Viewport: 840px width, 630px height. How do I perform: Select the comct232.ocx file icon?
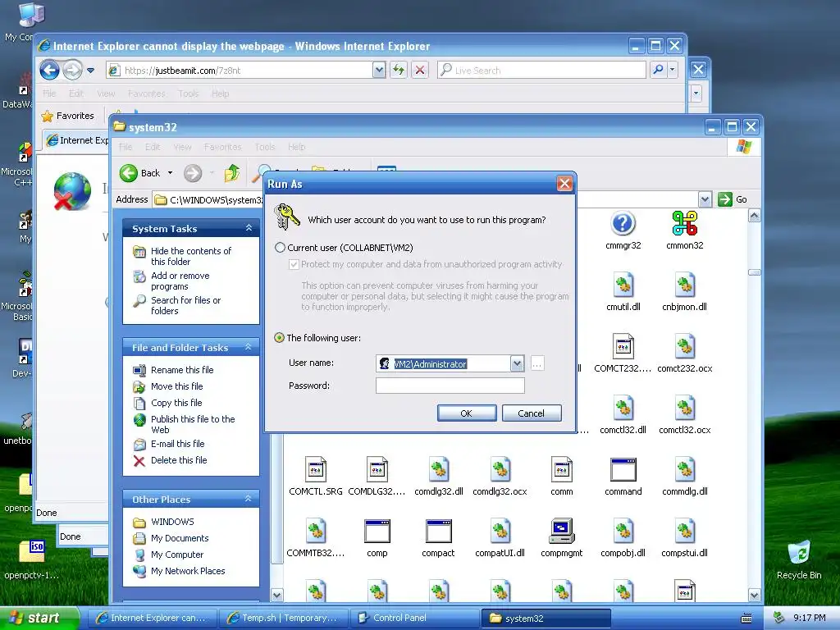click(685, 347)
